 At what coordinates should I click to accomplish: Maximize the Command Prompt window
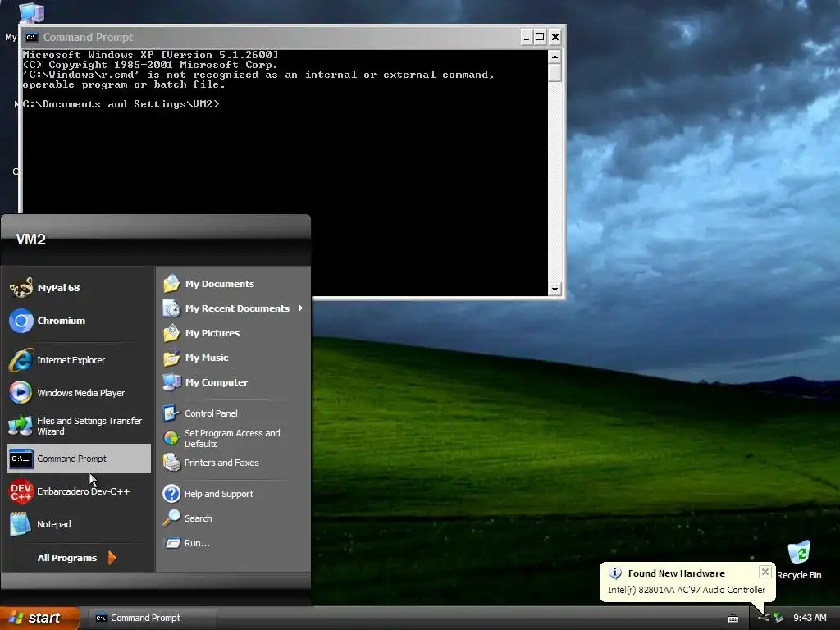[x=540, y=37]
